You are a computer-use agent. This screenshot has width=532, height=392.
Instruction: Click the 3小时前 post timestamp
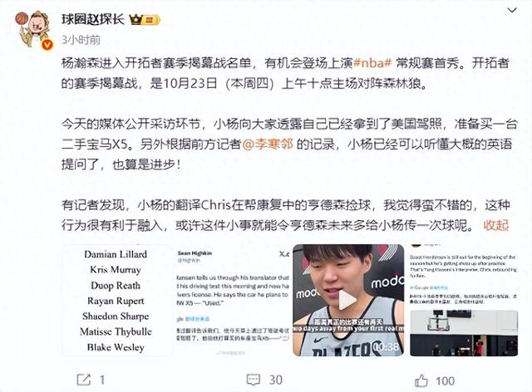(x=81, y=40)
